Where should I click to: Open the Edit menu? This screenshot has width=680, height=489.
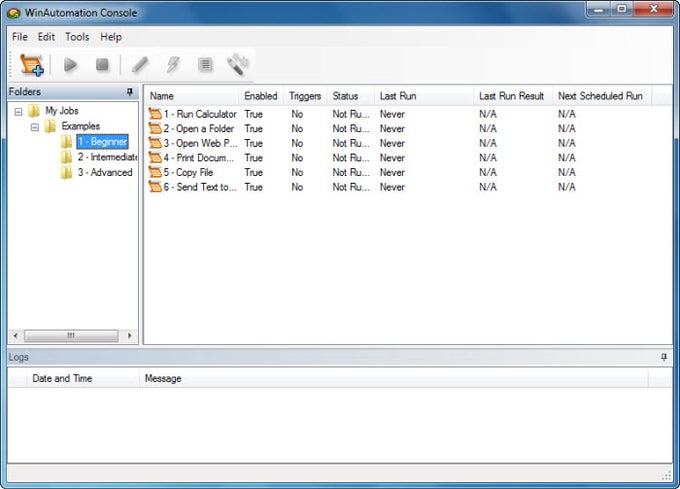point(46,37)
